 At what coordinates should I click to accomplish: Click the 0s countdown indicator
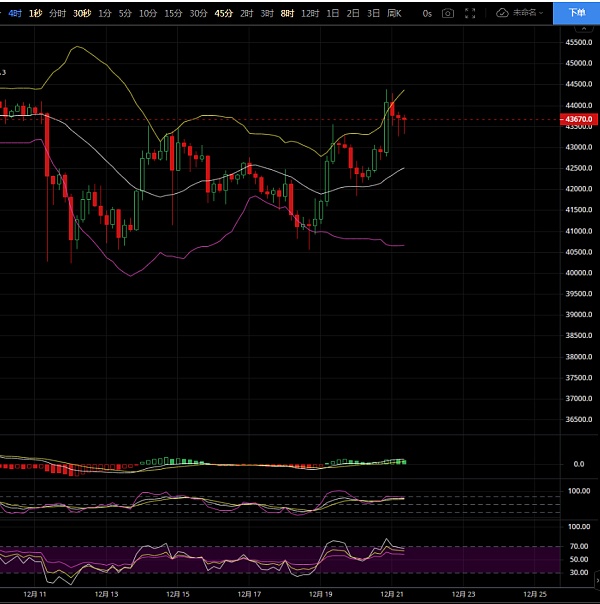pos(427,13)
